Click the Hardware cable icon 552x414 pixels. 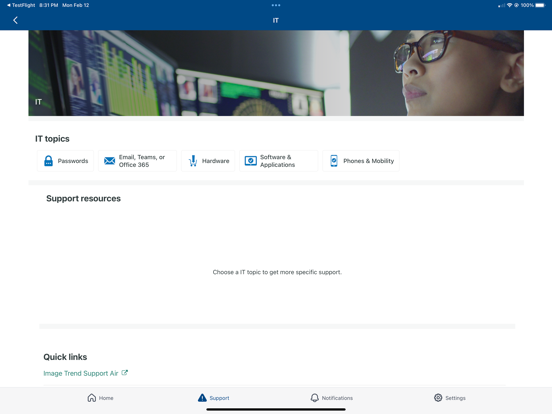[193, 161]
